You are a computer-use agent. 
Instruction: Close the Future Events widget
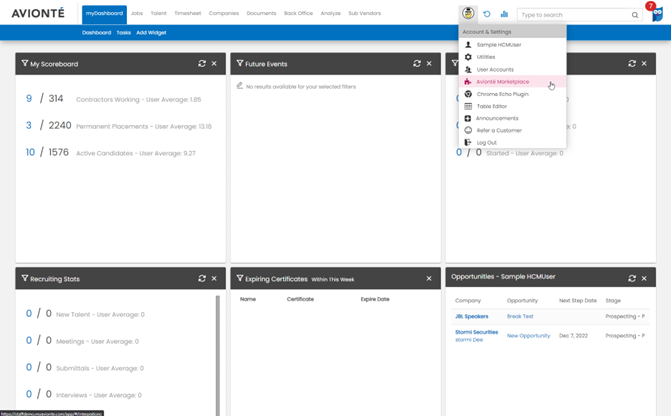point(429,63)
